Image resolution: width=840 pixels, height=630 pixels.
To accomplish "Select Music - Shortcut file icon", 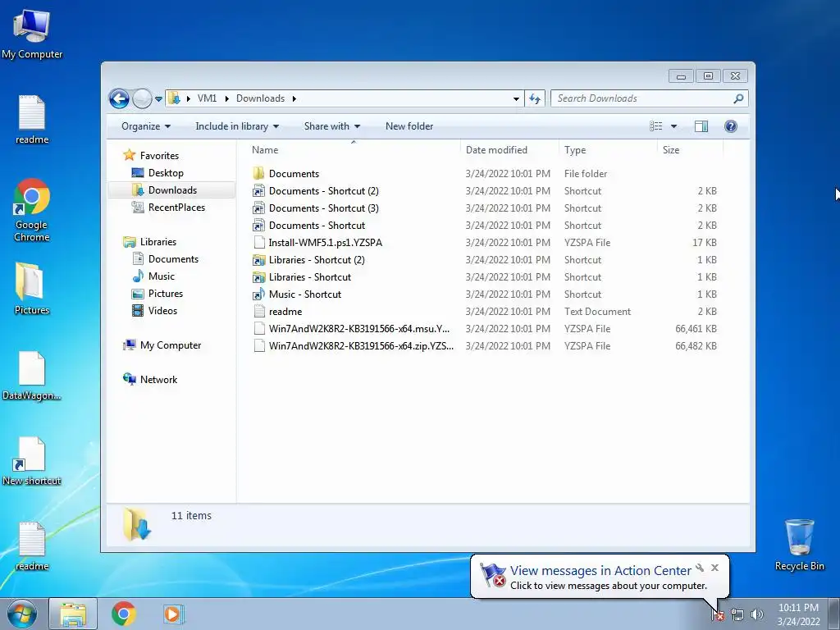I will click(x=258, y=294).
